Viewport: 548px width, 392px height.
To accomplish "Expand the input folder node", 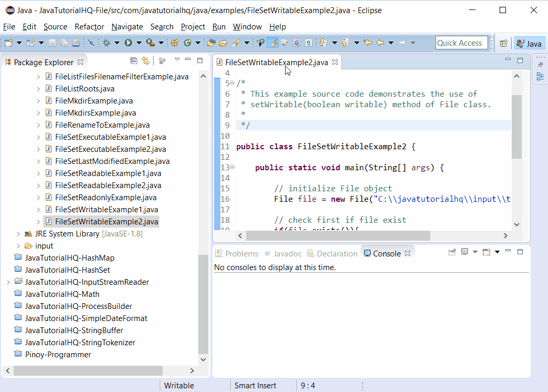I will point(18,246).
